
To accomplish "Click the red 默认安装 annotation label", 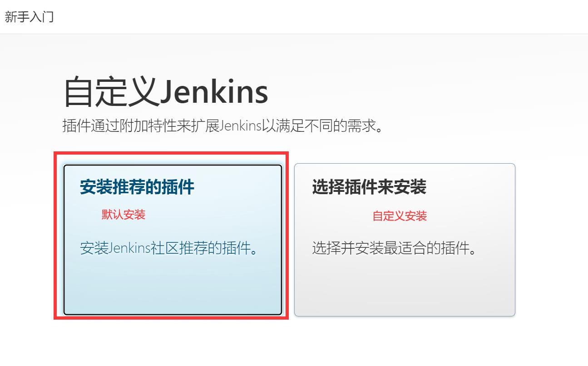I will (x=124, y=215).
